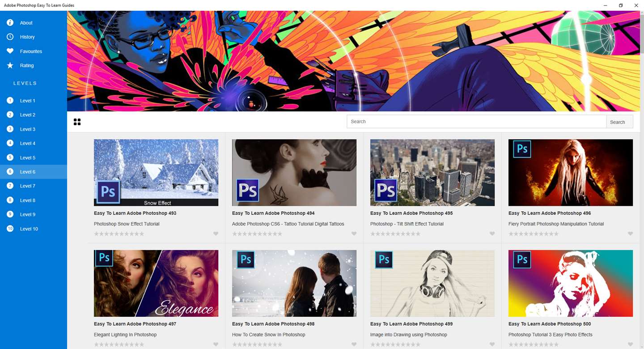This screenshot has width=644, height=349.
Task: Open the Elegance lighting thumbnail
Action: click(x=156, y=283)
